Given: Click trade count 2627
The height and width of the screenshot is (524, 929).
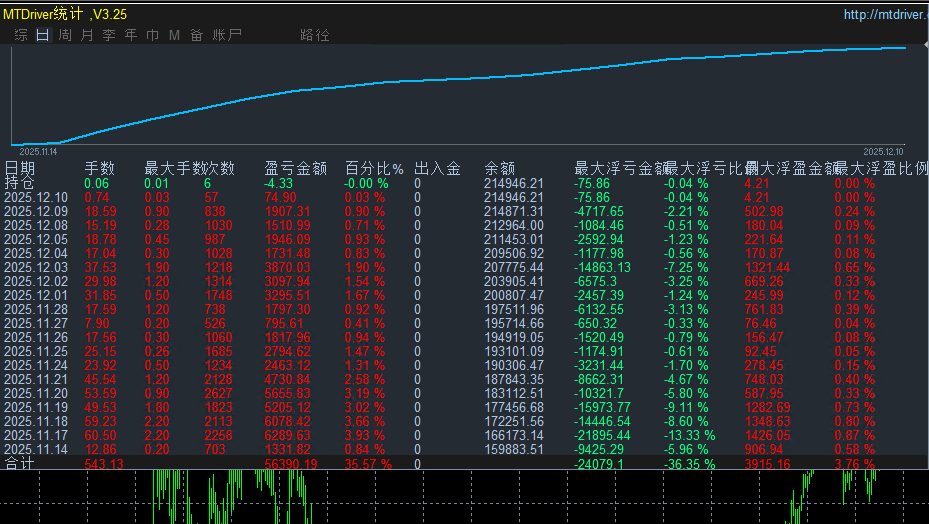Looking at the screenshot, I should [219, 393].
